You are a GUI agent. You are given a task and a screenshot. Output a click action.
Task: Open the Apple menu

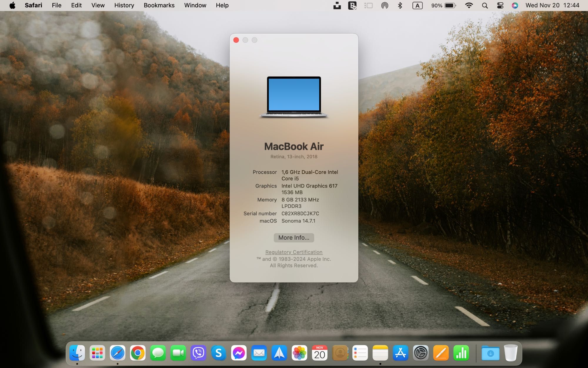12,5
